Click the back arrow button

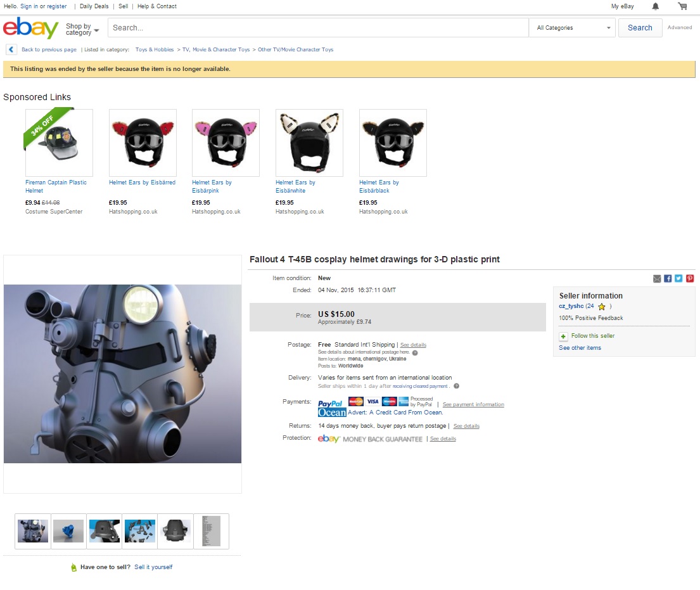[x=11, y=49]
